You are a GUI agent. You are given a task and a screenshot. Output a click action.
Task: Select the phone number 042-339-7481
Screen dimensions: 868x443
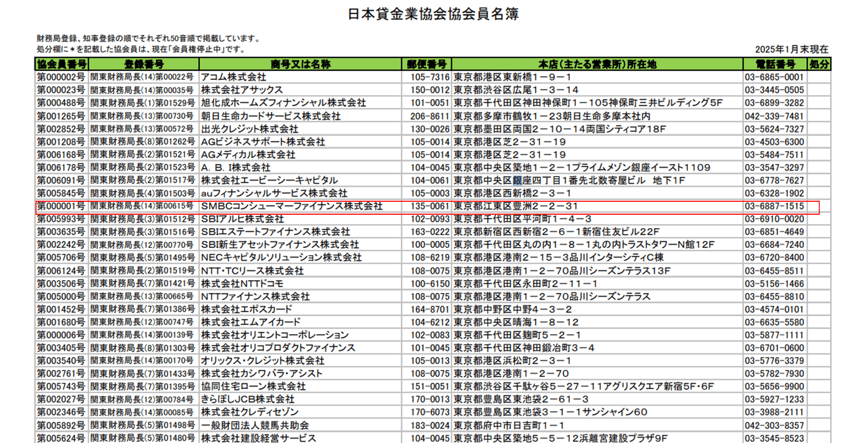[774, 116]
